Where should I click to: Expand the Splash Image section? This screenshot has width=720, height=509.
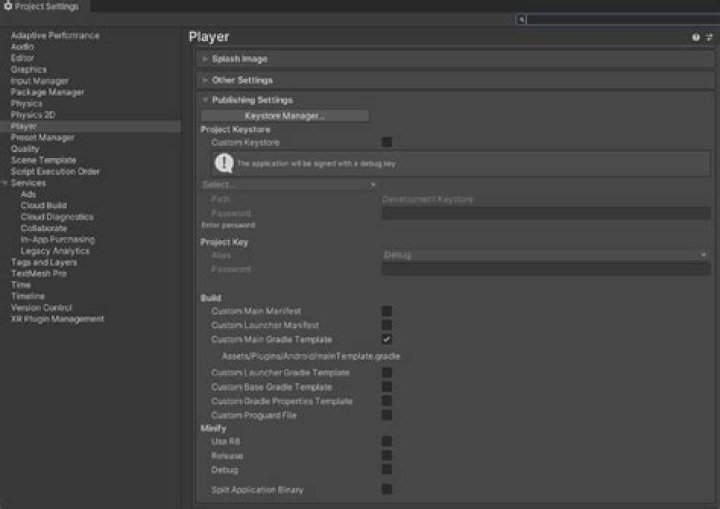coord(205,59)
